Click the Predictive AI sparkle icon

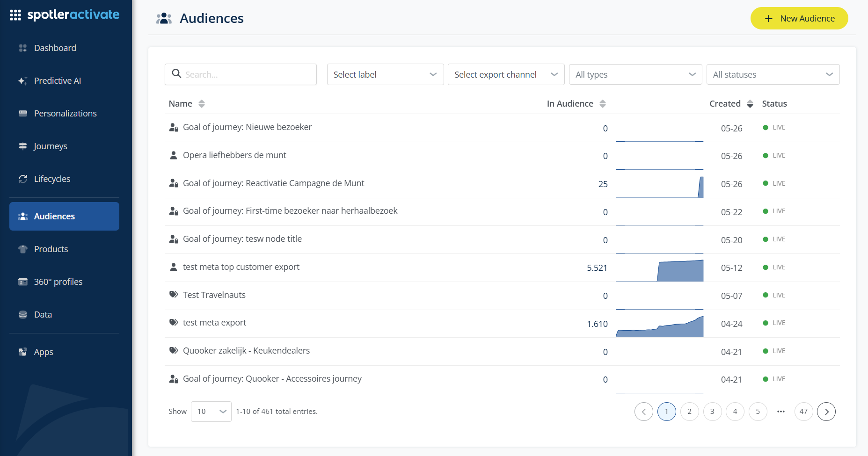22,81
